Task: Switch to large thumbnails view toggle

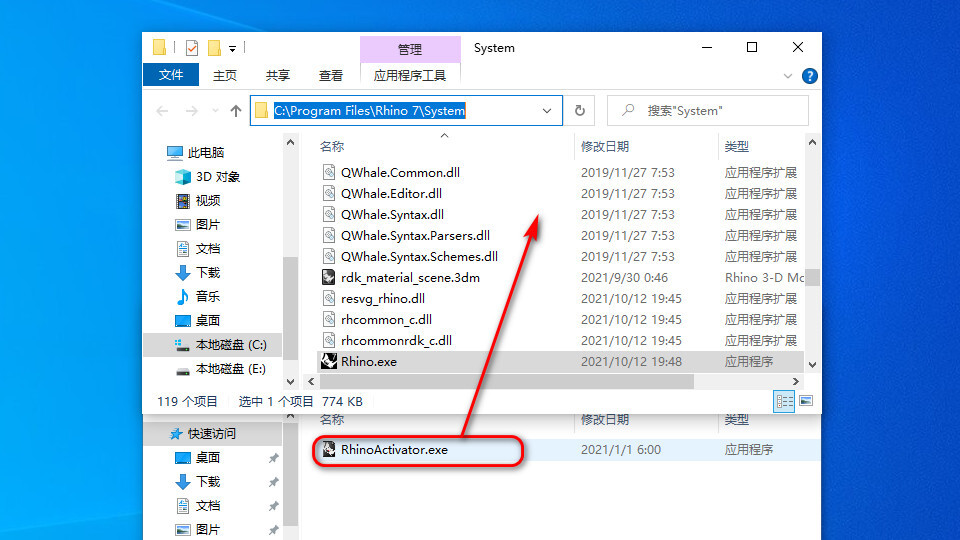Action: click(x=805, y=401)
